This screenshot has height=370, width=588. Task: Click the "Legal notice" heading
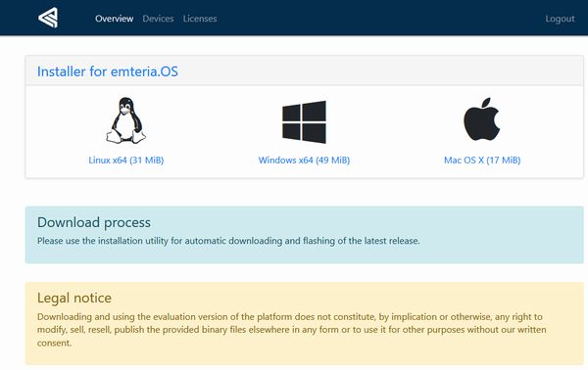tap(74, 298)
